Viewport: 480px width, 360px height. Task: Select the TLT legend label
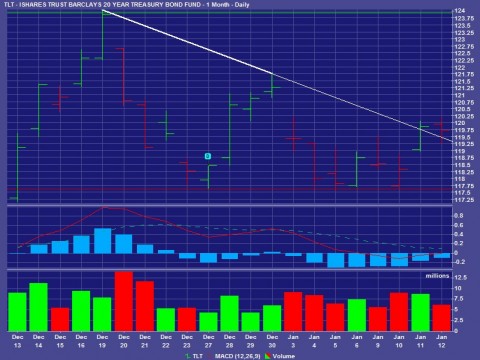198,356
